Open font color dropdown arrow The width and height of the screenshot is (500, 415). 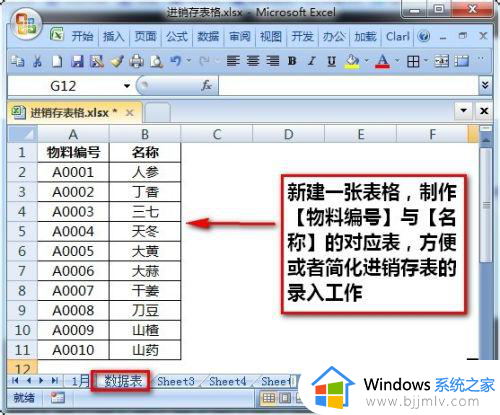tap(397, 61)
